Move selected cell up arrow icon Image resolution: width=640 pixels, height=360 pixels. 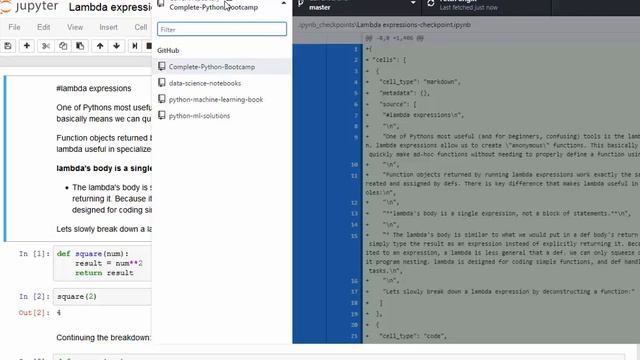[x=100, y=46]
